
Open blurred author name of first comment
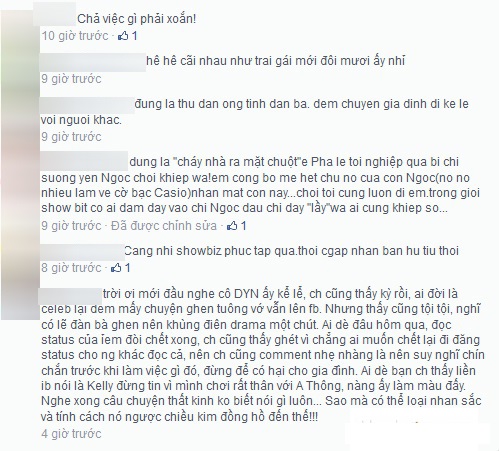coord(55,15)
